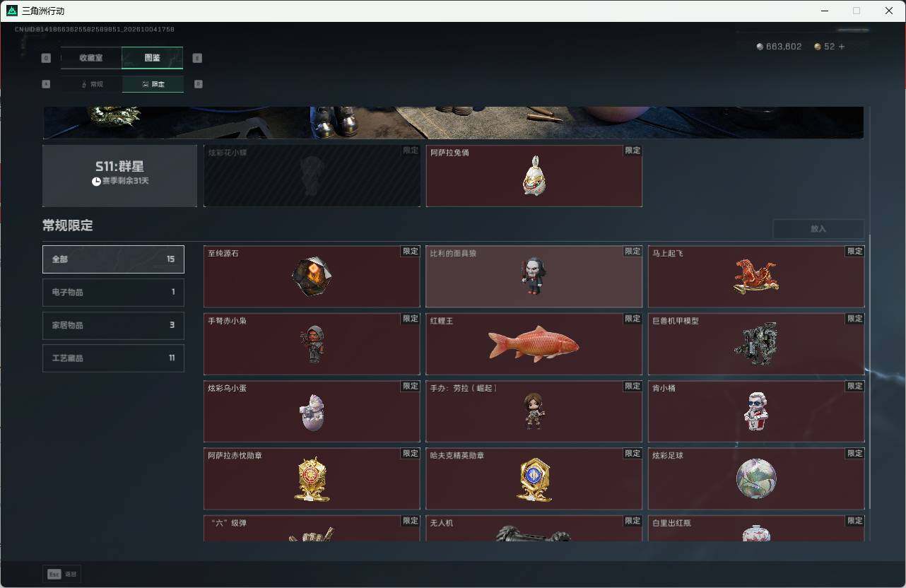Click the 手办：劳拉 figurine icon

(x=534, y=411)
